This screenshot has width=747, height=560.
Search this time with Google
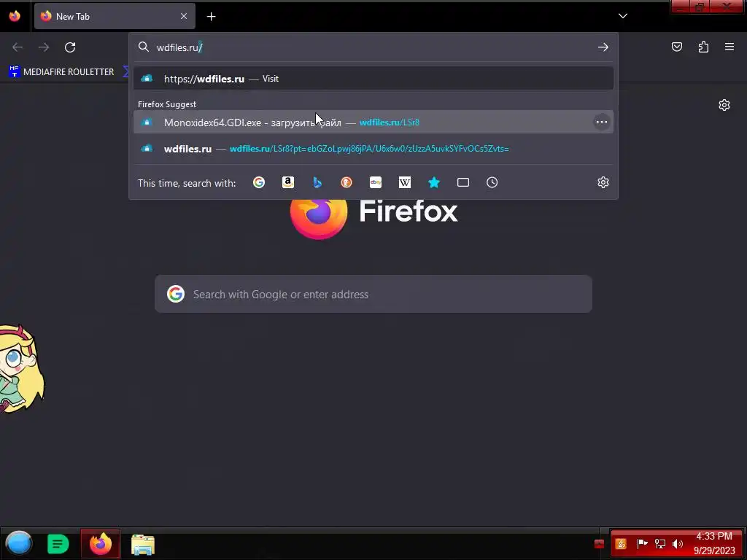click(x=259, y=182)
